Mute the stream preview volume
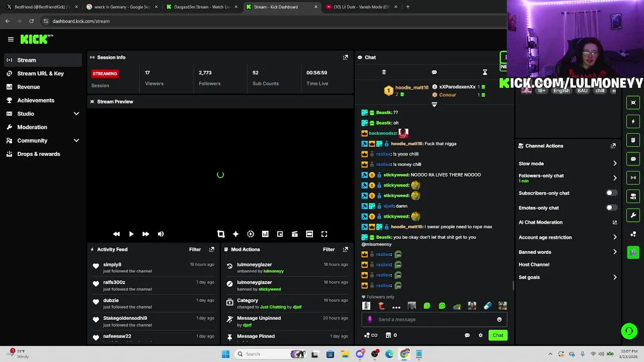 [160, 234]
